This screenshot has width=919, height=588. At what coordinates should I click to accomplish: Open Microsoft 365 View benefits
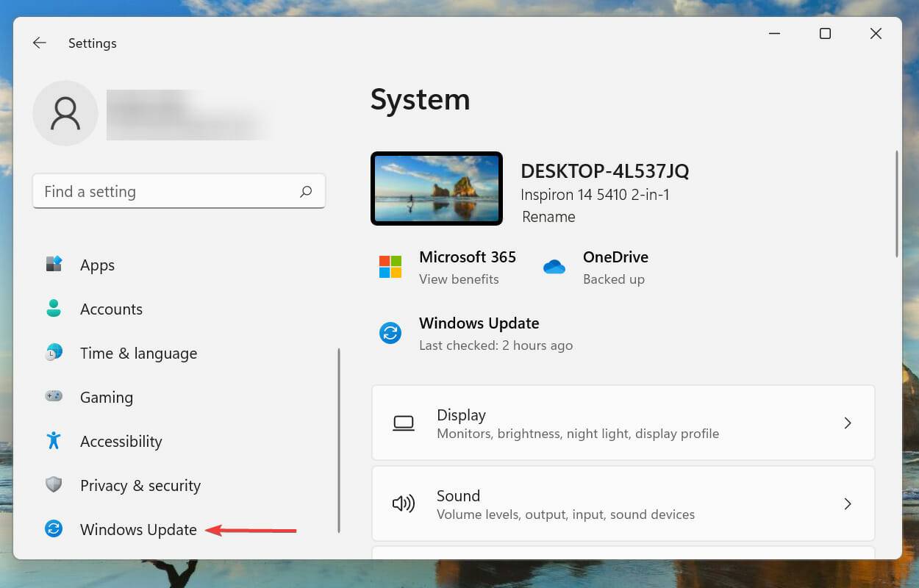click(x=459, y=279)
